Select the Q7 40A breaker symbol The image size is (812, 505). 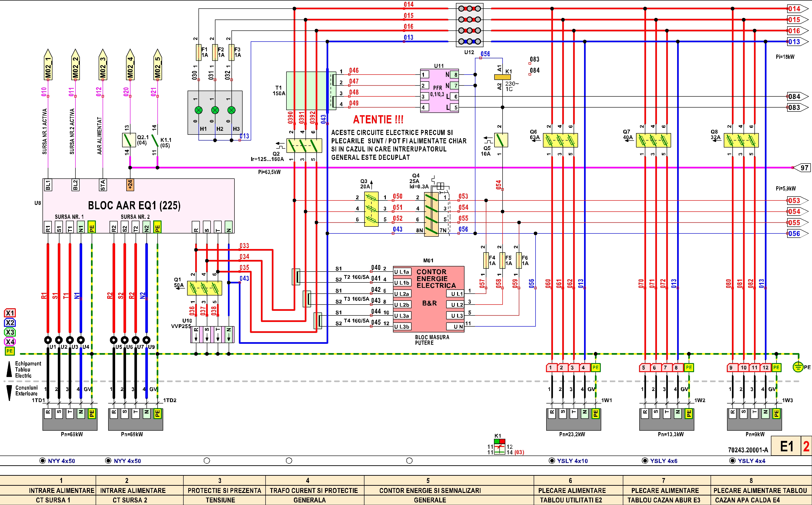pos(653,140)
